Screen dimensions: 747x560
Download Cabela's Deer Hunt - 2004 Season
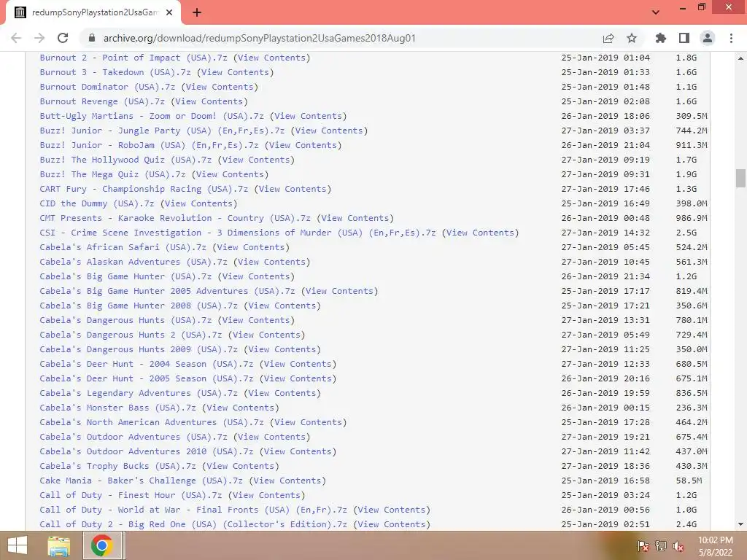tap(146, 364)
